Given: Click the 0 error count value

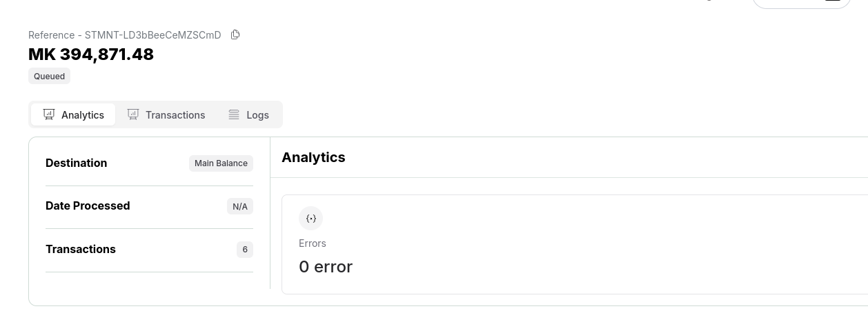Looking at the screenshot, I should (326, 267).
